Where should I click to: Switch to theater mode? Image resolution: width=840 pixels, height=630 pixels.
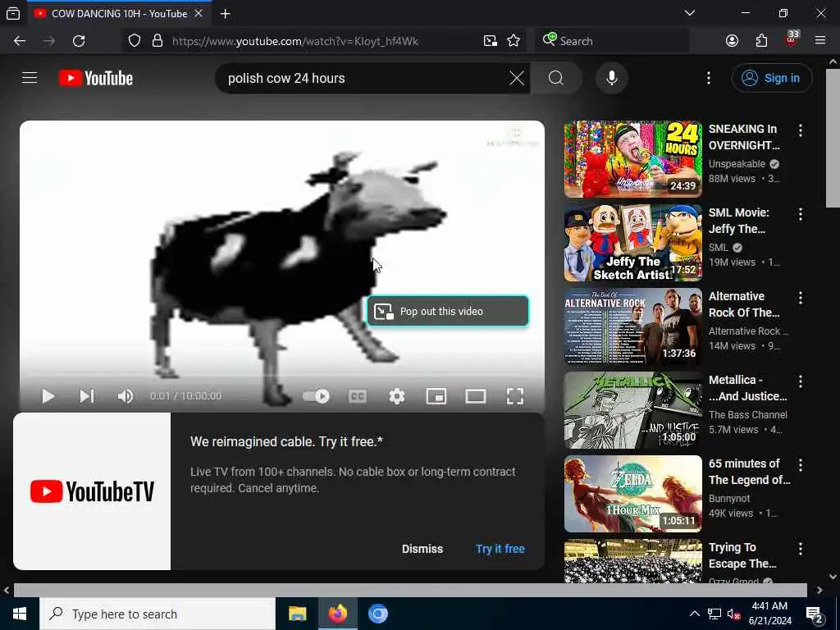476,396
